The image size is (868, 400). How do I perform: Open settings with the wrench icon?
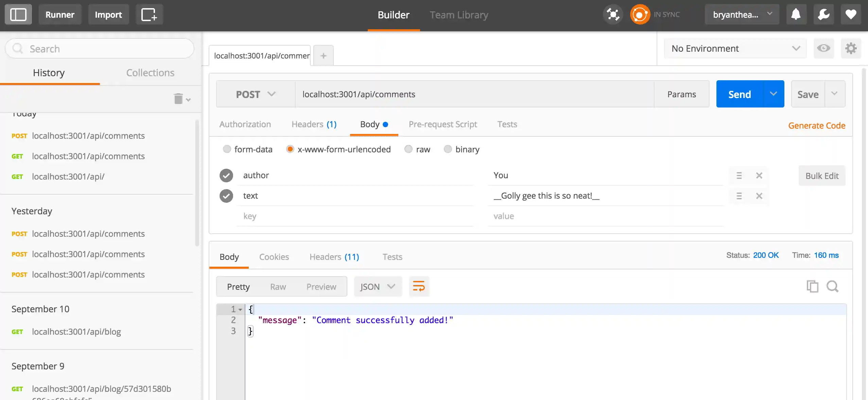click(823, 15)
